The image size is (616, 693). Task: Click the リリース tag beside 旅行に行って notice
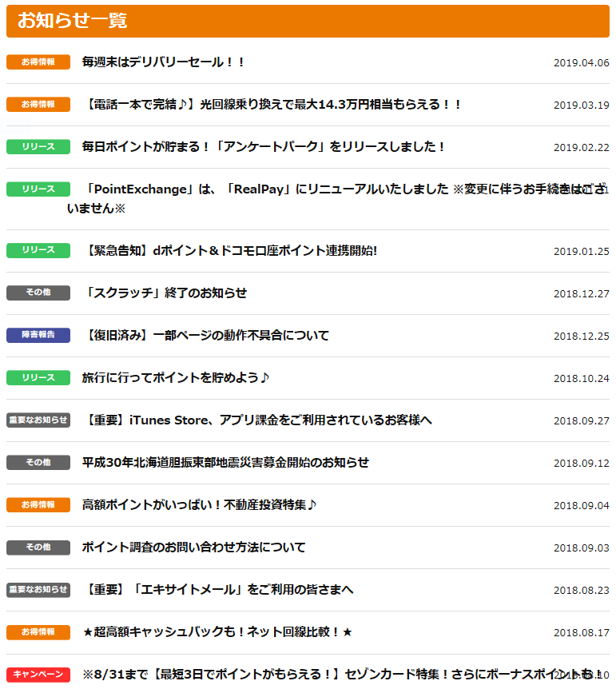pyautogui.click(x=38, y=378)
